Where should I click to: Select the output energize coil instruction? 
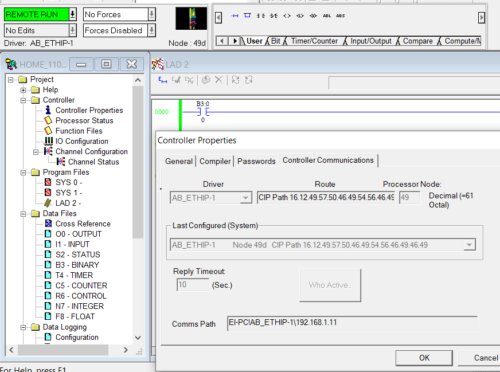287,16
